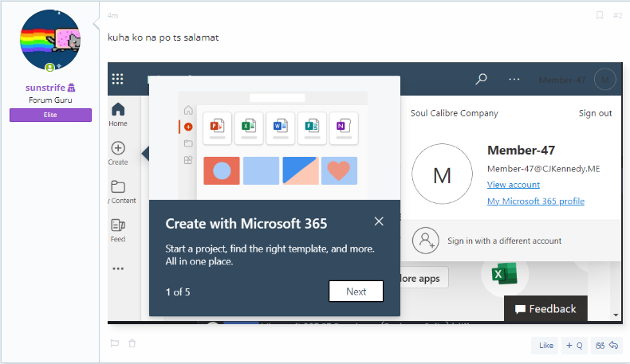
Task: Click Next in the tour popup
Action: [x=356, y=292]
